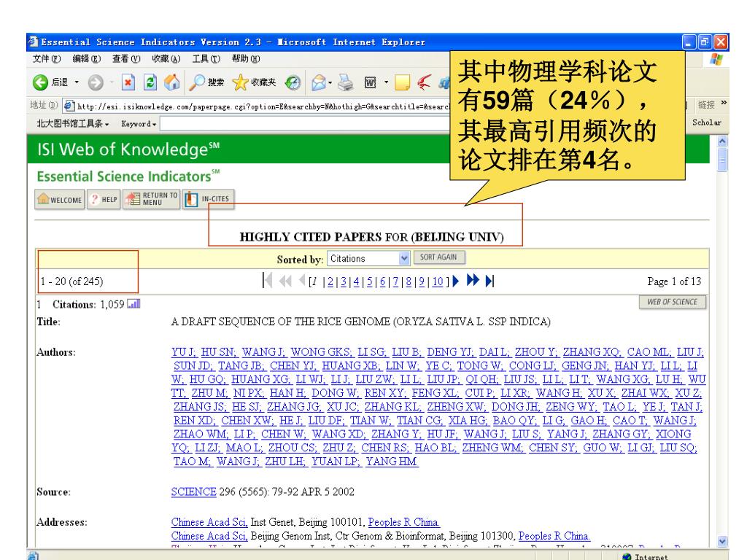Open the Search magnifier icon

(196, 82)
